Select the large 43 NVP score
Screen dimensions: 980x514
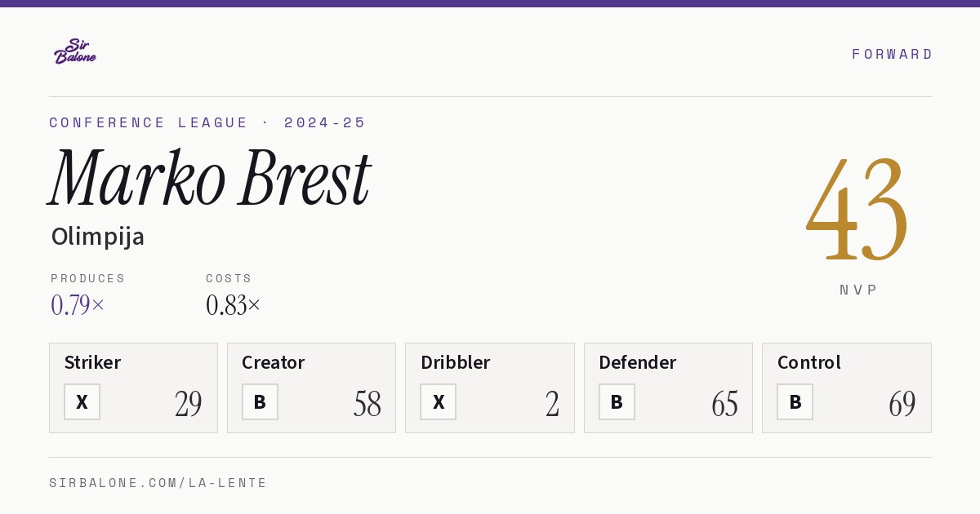tap(857, 208)
